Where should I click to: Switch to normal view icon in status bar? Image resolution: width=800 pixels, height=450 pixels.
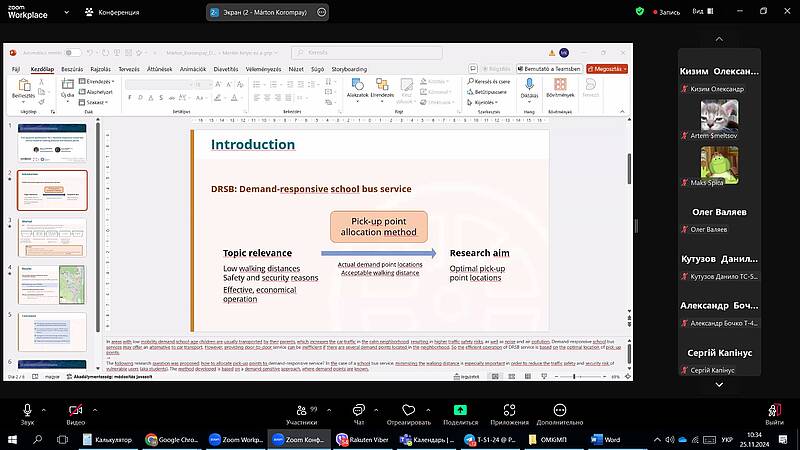(495, 377)
